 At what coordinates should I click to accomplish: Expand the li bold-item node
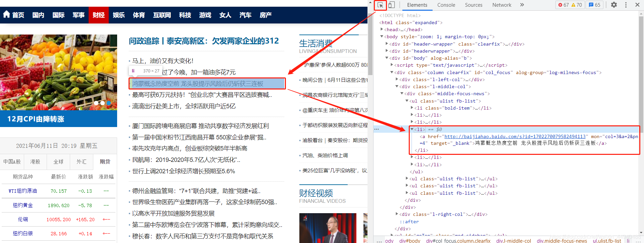click(412, 108)
